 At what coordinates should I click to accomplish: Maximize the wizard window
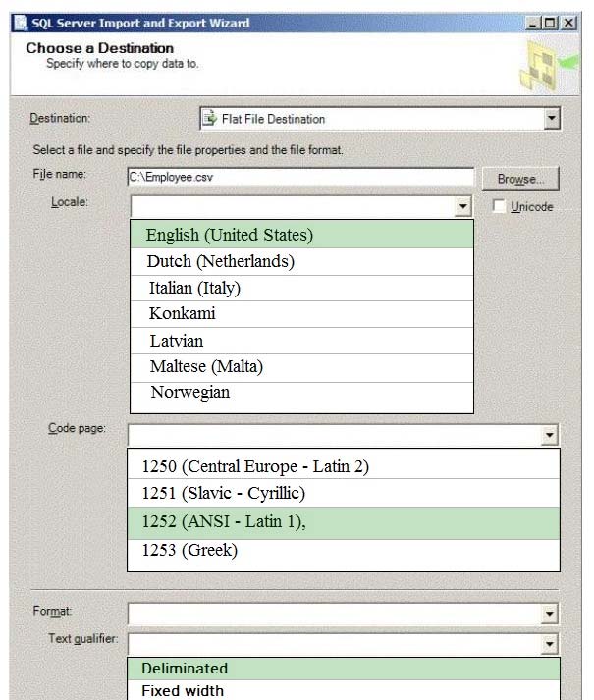click(x=550, y=23)
